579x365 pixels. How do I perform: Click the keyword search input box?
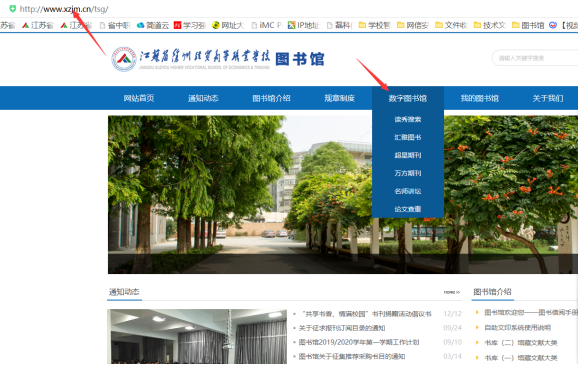click(535, 58)
